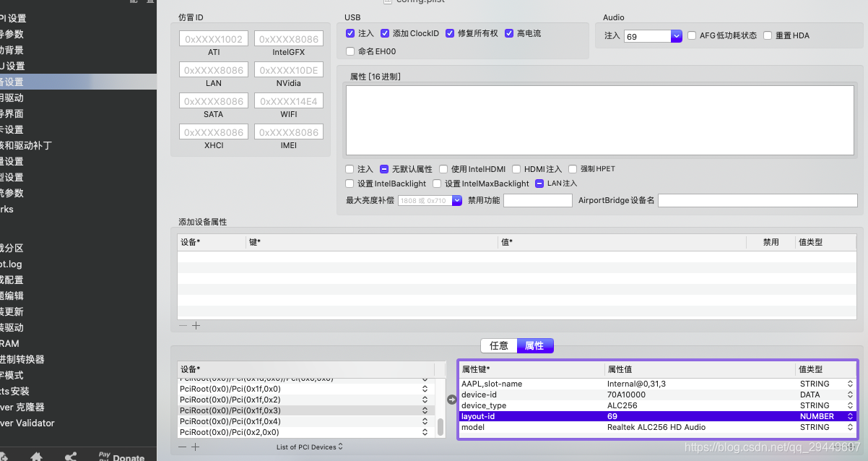Open the 进制转换器 sidebar entry
The height and width of the screenshot is (461, 868).
pos(22,359)
